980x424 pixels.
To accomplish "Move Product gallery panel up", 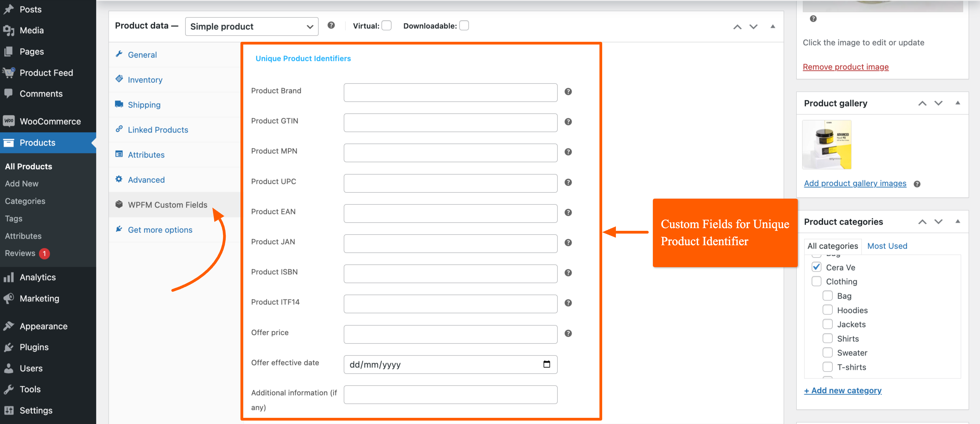I will pos(922,103).
